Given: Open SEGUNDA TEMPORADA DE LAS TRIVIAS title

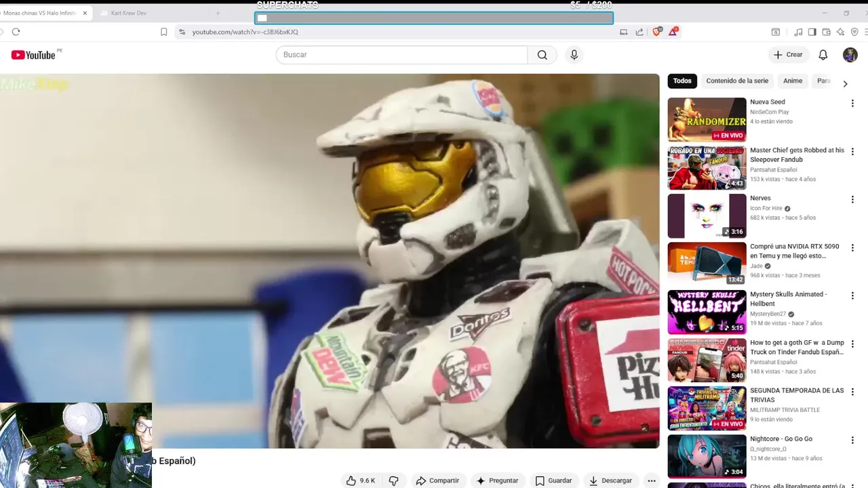Looking at the screenshot, I should (797, 395).
